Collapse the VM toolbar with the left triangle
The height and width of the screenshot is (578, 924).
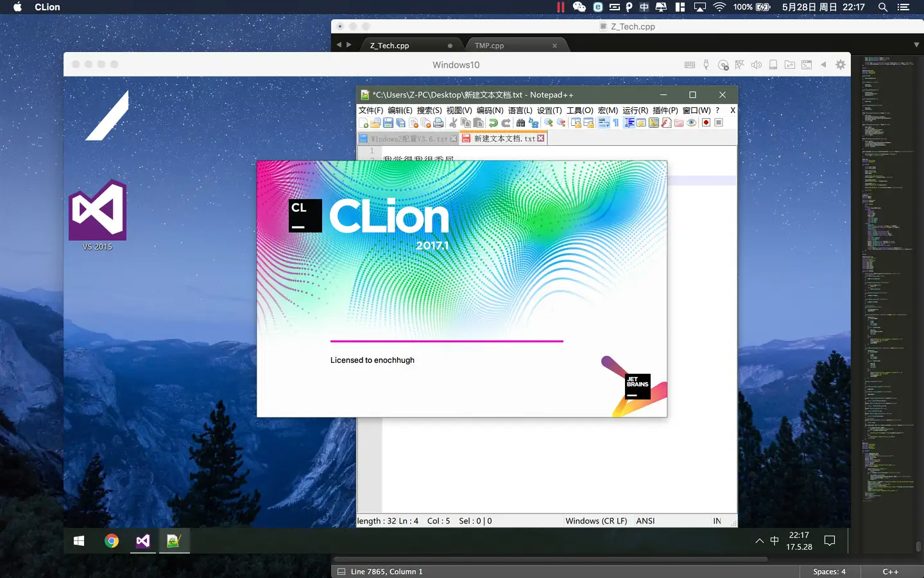[824, 65]
